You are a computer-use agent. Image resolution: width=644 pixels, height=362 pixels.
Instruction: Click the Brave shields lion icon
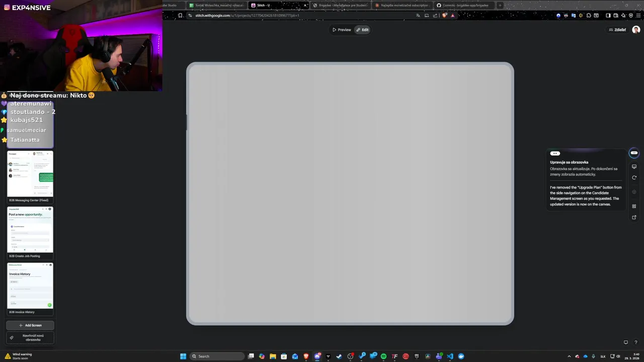click(444, 16)
